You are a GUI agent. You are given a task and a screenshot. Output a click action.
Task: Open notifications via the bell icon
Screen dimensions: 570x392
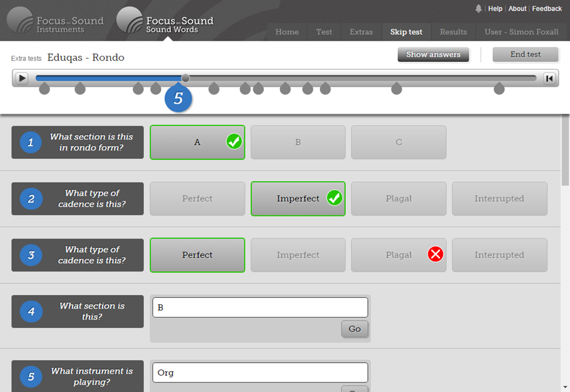(x=478, y=8)
